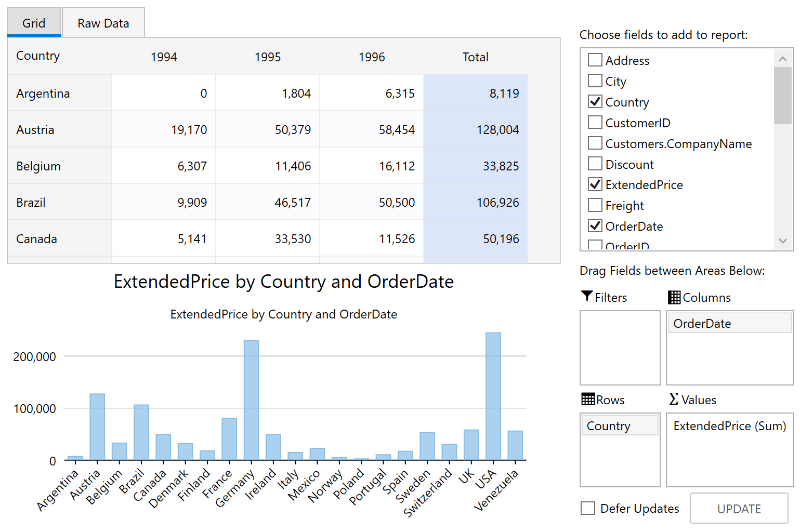Screen dimensions: 800x532
Task: Click the Total column header
Action: [475, 57]
